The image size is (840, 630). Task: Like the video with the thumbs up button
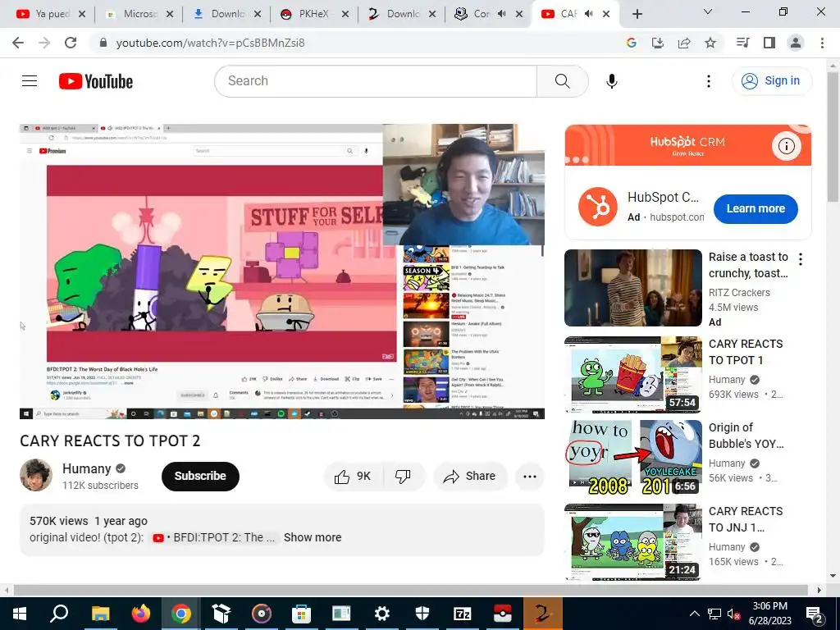353,477
